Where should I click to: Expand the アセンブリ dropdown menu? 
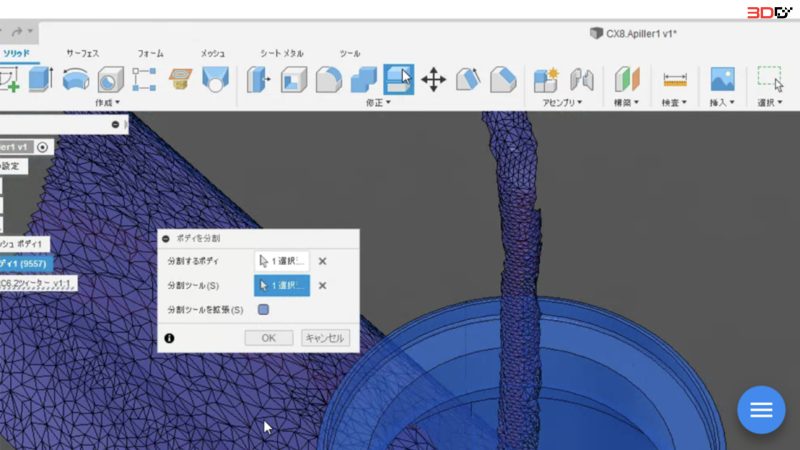[562, 103]
